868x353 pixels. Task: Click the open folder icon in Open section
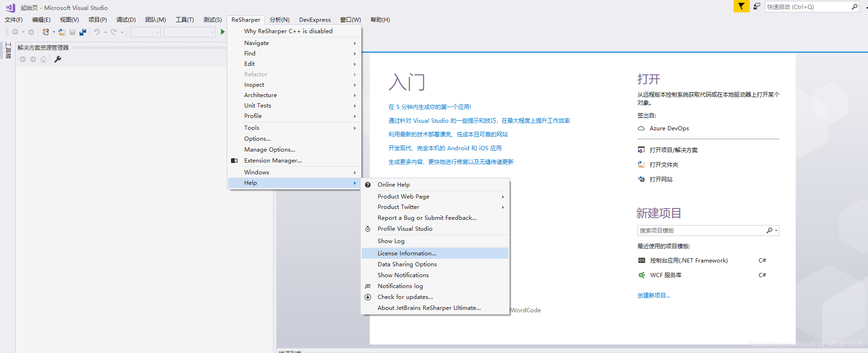[641, 165]
